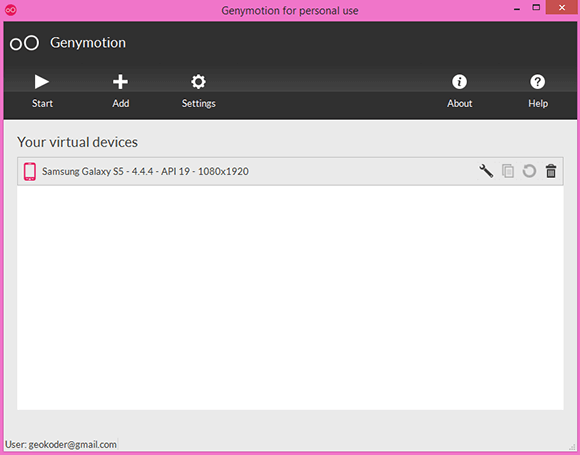This screenshot has height=455, width=580.
Task: Maximize the Genymotion window
Action: [536, 7]
